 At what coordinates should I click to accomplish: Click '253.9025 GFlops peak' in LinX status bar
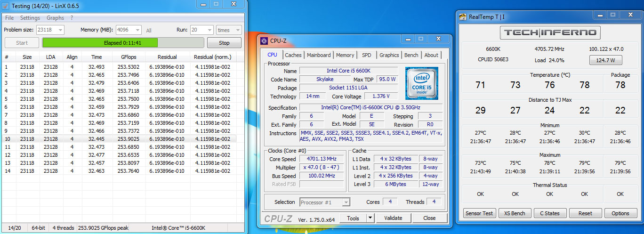(x=103, y=228)
